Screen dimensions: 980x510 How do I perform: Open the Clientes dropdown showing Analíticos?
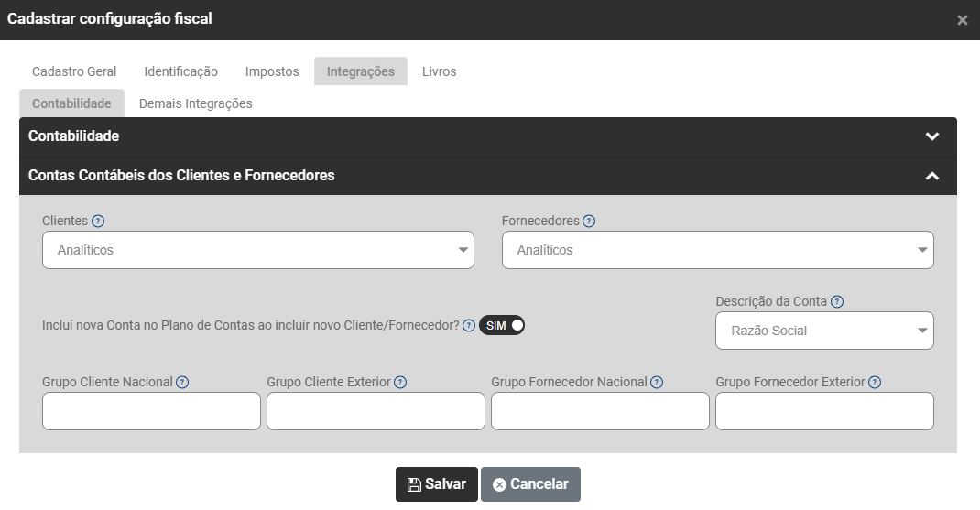pyautogui.click(x=258, y=250)
